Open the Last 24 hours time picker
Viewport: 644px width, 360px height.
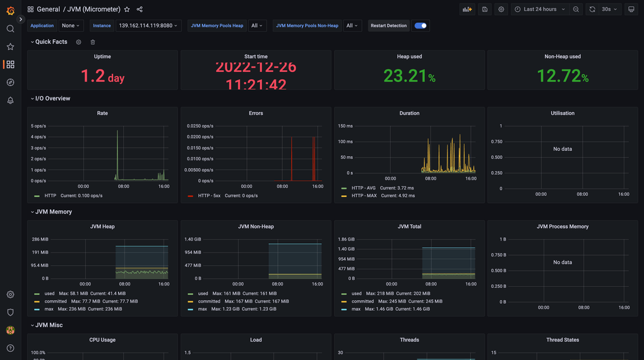click(540, 9)
